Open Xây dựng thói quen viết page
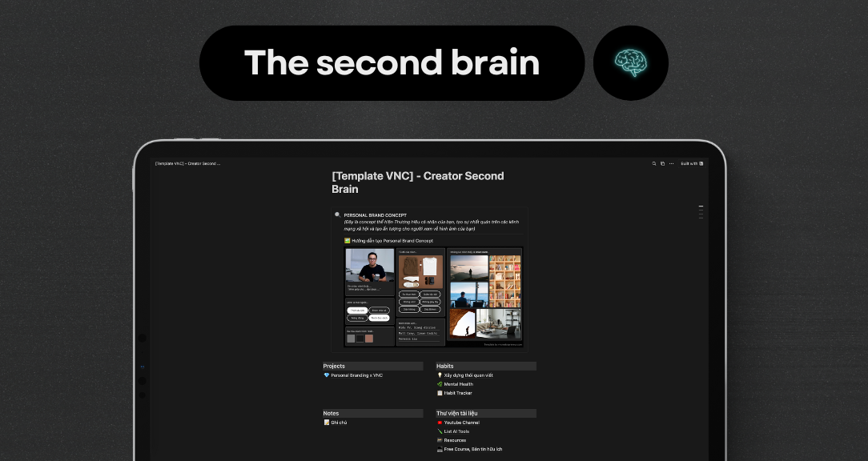Viewport: 868px width, 461px height. pyautogui.click(x=468, y=375)
